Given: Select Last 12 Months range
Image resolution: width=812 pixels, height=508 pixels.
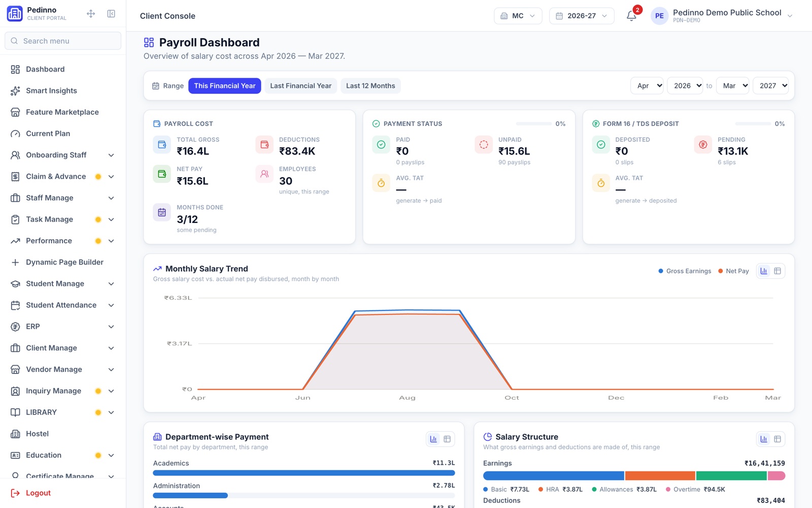Looking at the screenshot, I should tap(370, 86).
